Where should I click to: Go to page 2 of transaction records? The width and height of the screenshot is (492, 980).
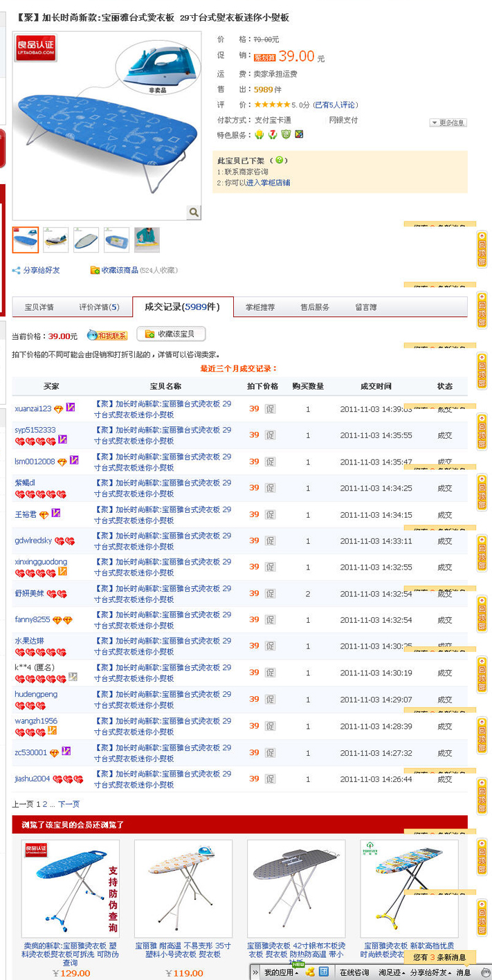click(45, 804)
